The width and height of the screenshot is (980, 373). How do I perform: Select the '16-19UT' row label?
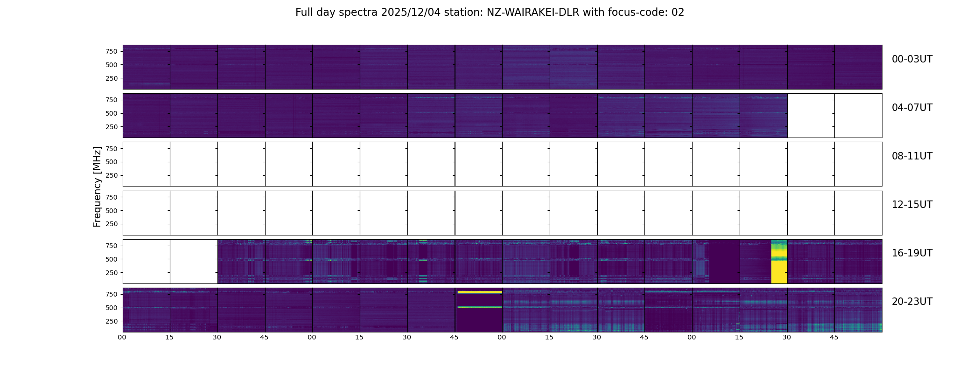click(x=912, y=253)
